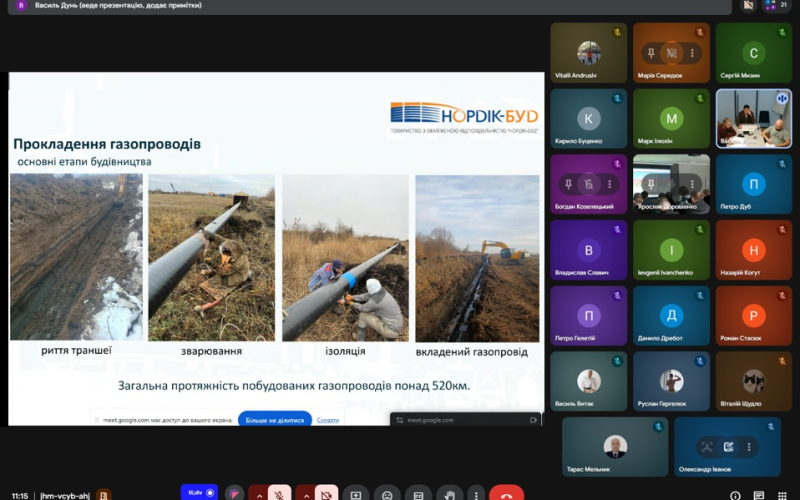Click the 'Більше не ділитися' stop sharing button
The image size is (800, 500).
click(x=274, y=420)
